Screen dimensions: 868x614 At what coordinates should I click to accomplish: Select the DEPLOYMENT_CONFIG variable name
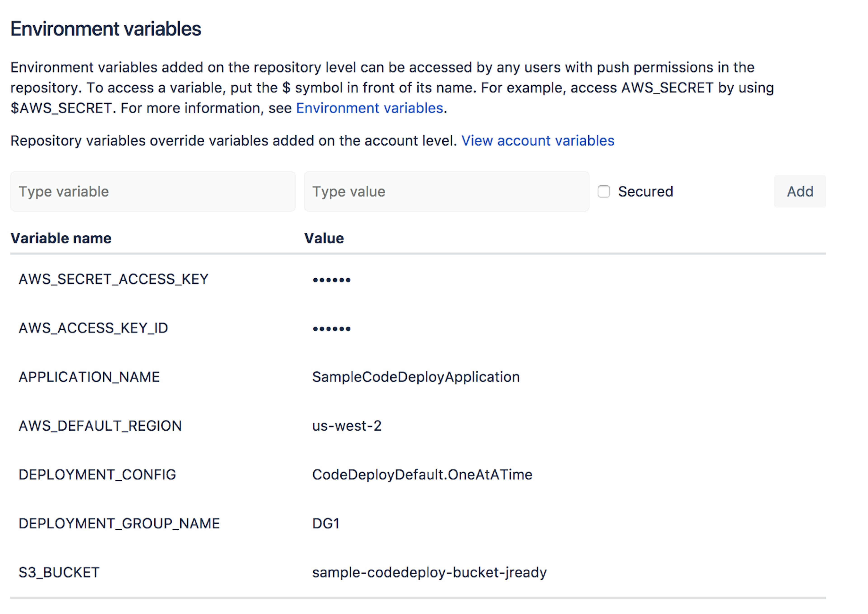point(97,474)
